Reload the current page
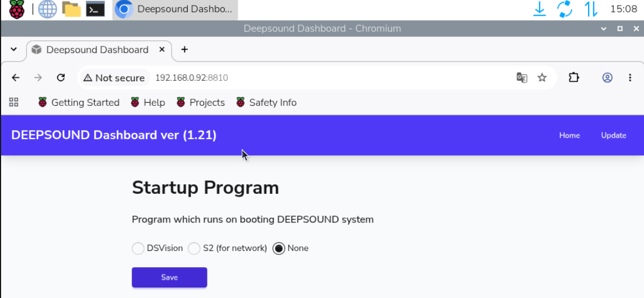 (x=61, y=77)
